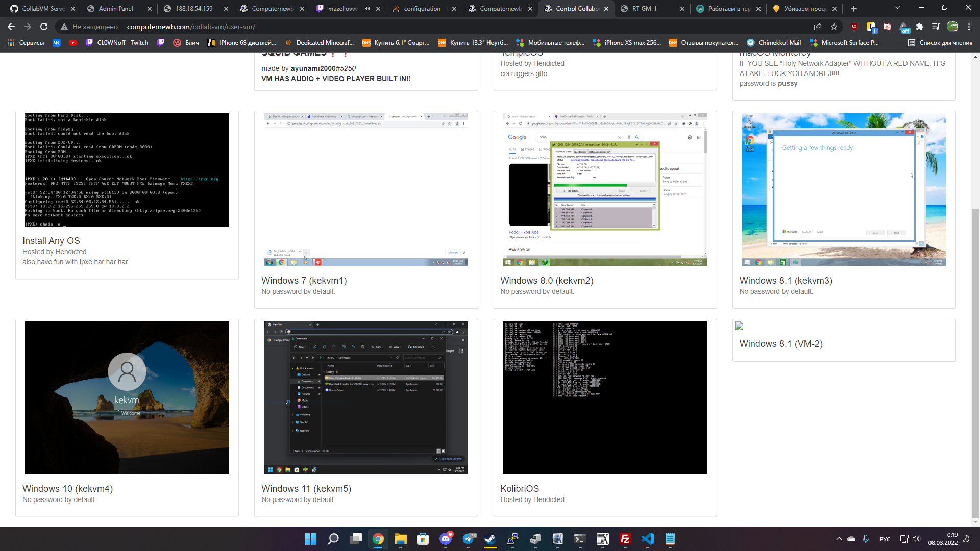Screen dimensions: 980x551
Task: Click the Chrome extensions puzzle icon
Action: (x=920, y=27)
